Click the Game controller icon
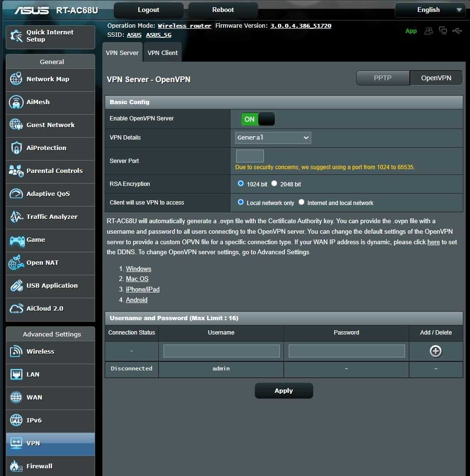 pyautogui.click(x=17, y=240)
